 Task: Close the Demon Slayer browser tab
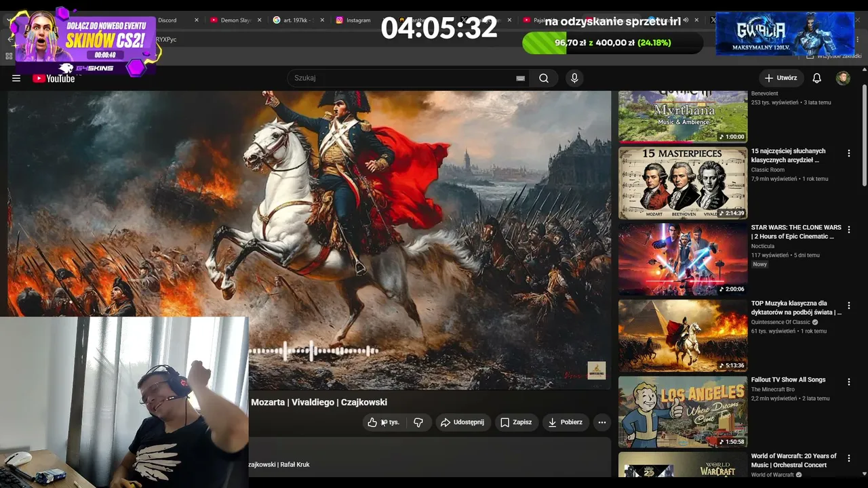click(260, 20)
